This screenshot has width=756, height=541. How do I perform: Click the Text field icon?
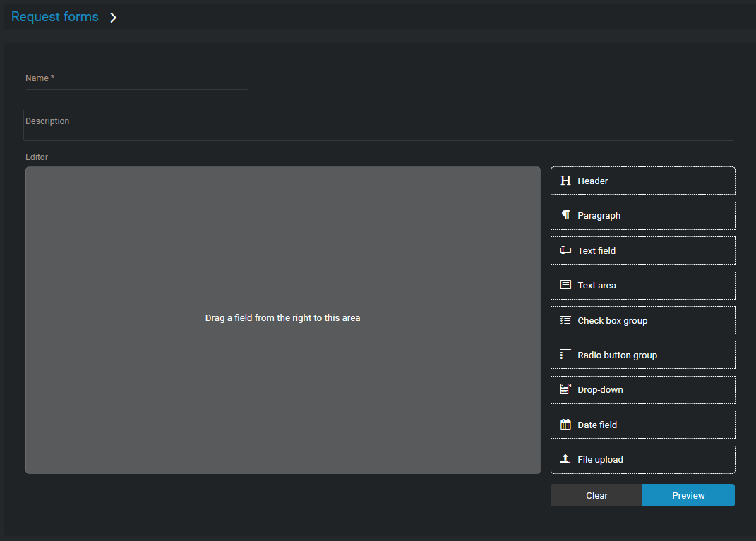(x=565, y=250)
